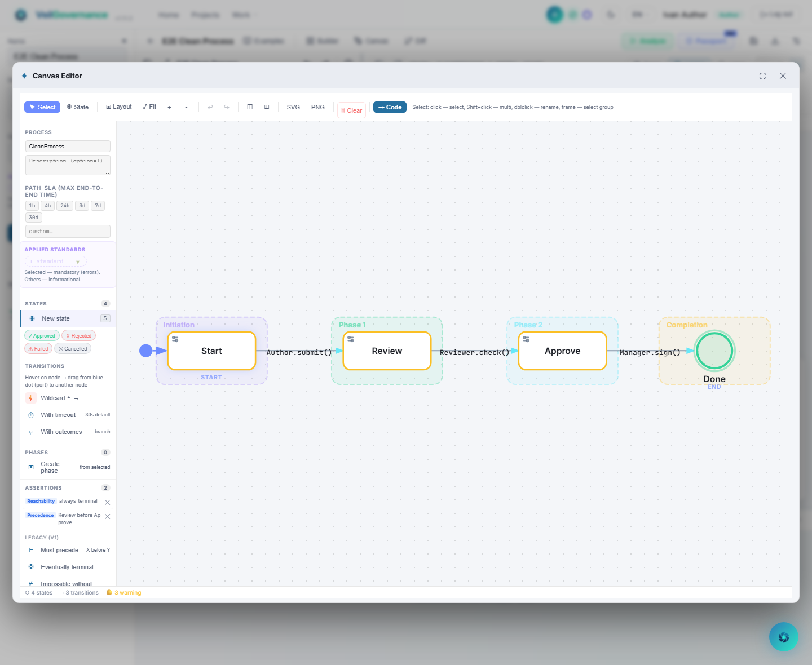Select With timeout transition option
This screenshot has width=812, height=665.
pos(58,415)
